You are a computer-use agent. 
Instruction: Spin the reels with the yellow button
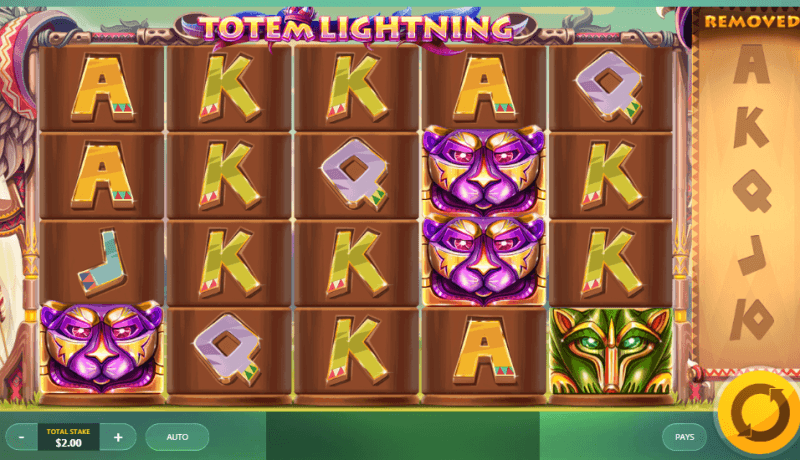coord(759,413)
